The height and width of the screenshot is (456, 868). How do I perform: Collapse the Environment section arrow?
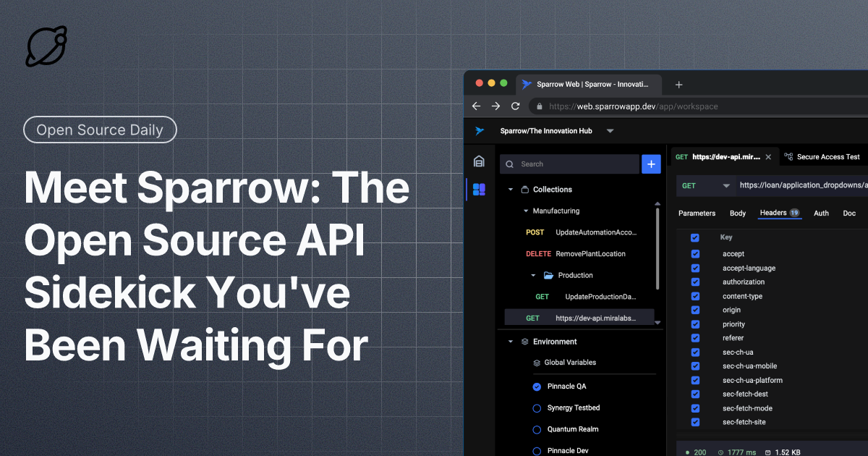pos(511,342)
